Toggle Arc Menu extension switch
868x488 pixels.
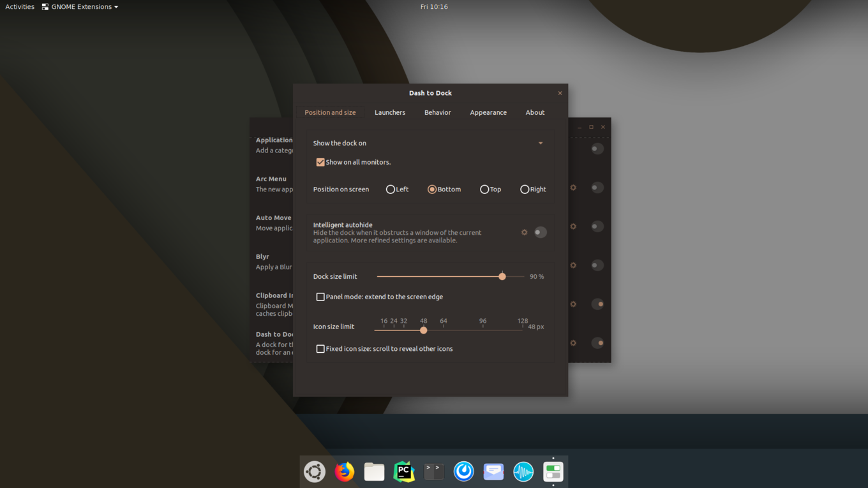click(597, 188)
